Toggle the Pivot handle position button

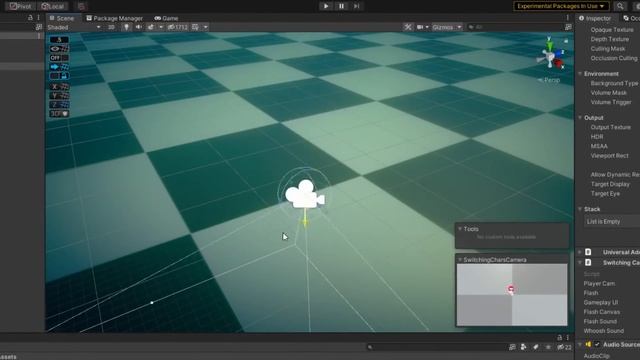[x=20, y=6]
